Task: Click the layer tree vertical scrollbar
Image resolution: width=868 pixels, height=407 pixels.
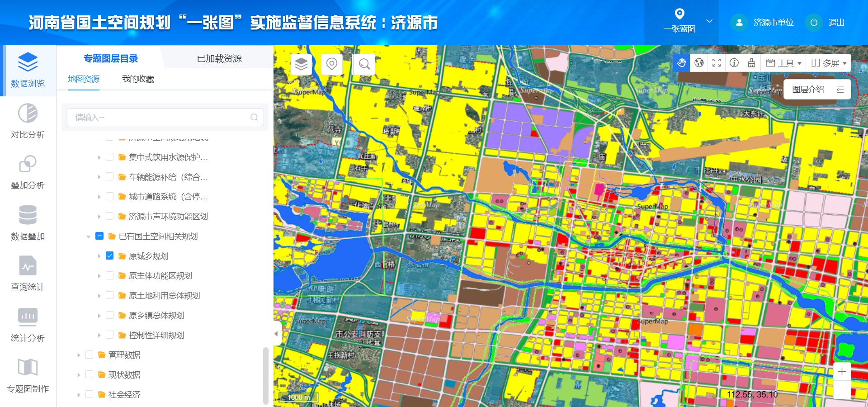Action: click(x=266, y=375)
